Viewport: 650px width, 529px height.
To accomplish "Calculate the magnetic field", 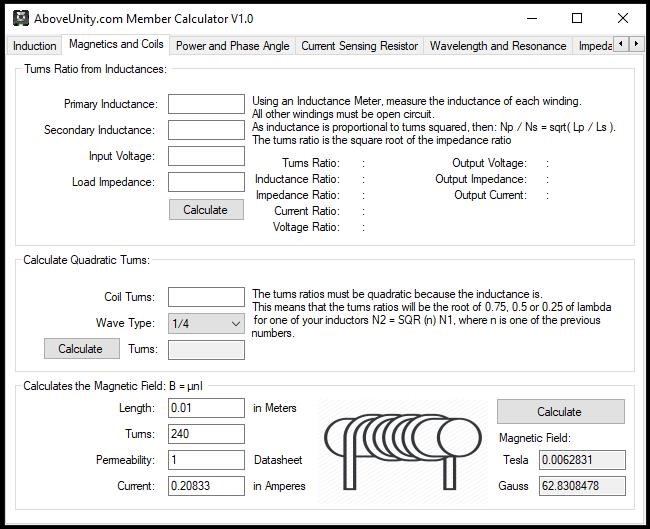I will (560, 411).
